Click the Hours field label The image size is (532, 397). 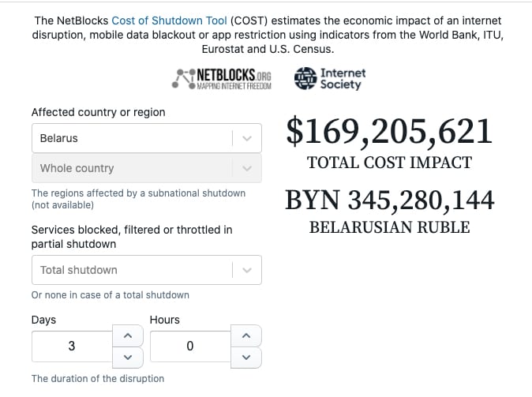coord(164,320)
